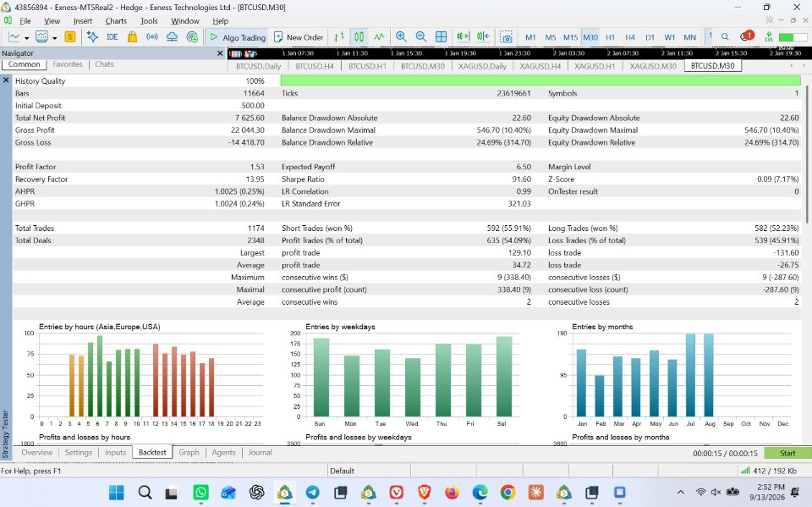The height and width of the screenshot is (507, 812).
Task: Open the yellow dollar Market Watch icon
Action: tap(70, 36)
